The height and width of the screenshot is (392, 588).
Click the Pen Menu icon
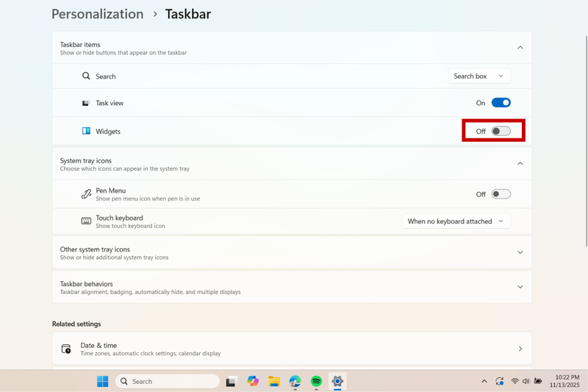click(x=86, y=194)
